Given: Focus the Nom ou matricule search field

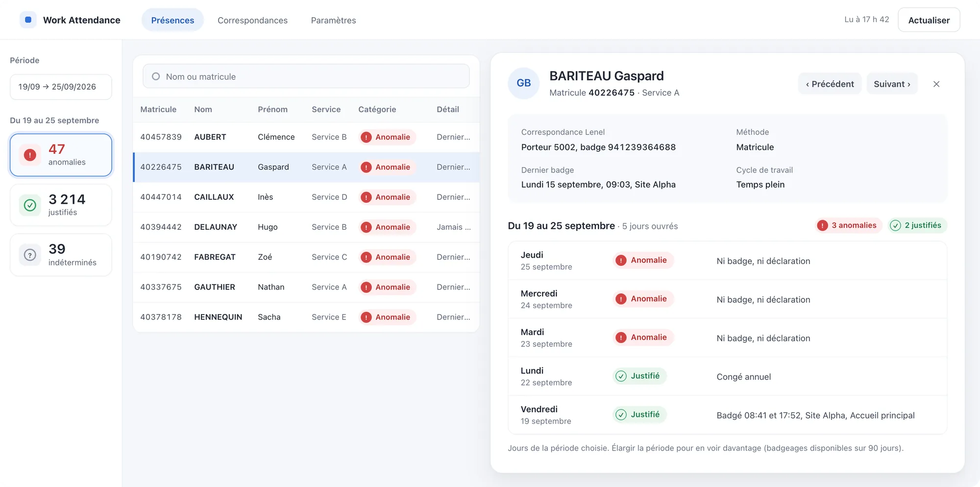Looking at the screenshot, I should (306, 76).
